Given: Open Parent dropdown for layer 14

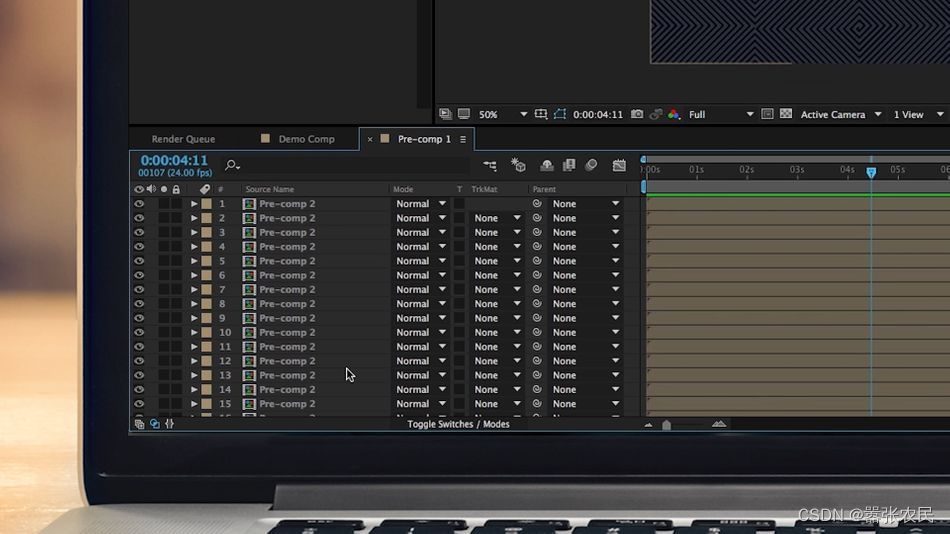Looking at the screenshot, I should (x=586, y=390).
